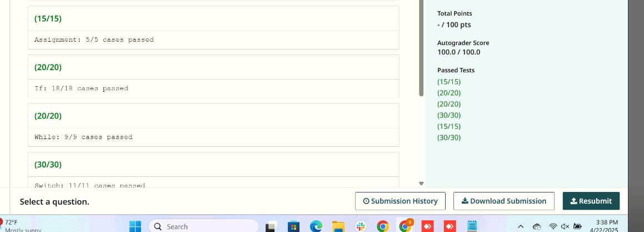Open Microsoft Edge from the taskbar
This screenshot has height=232, width=644.
[316, 226]
